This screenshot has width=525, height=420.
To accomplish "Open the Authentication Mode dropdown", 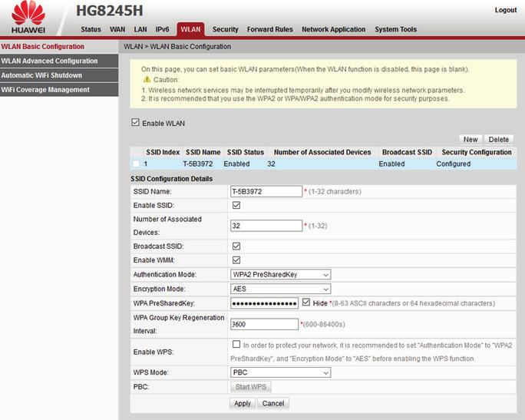I will [x=281, y=274].
